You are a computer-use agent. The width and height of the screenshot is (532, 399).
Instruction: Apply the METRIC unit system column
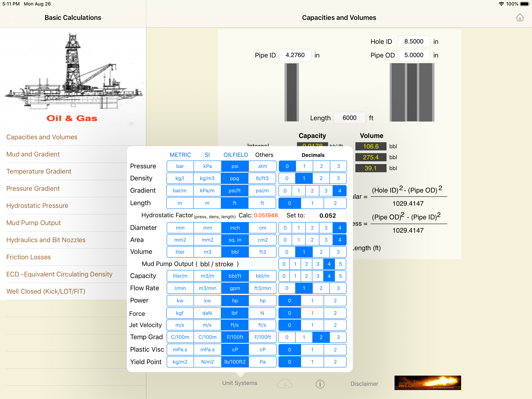click(180, 155)
